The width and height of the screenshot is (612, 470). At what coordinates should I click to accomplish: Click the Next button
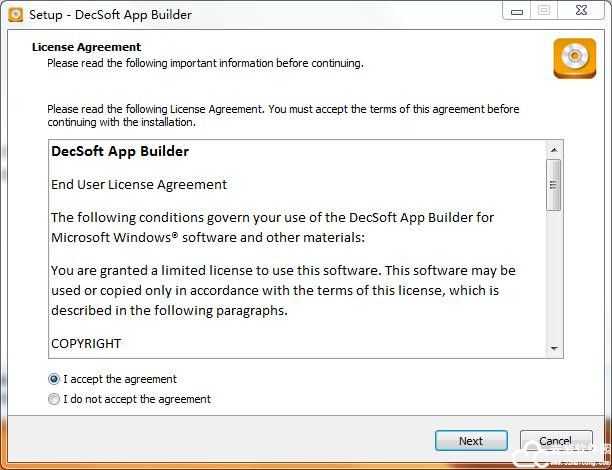click(x=471, y=441)
